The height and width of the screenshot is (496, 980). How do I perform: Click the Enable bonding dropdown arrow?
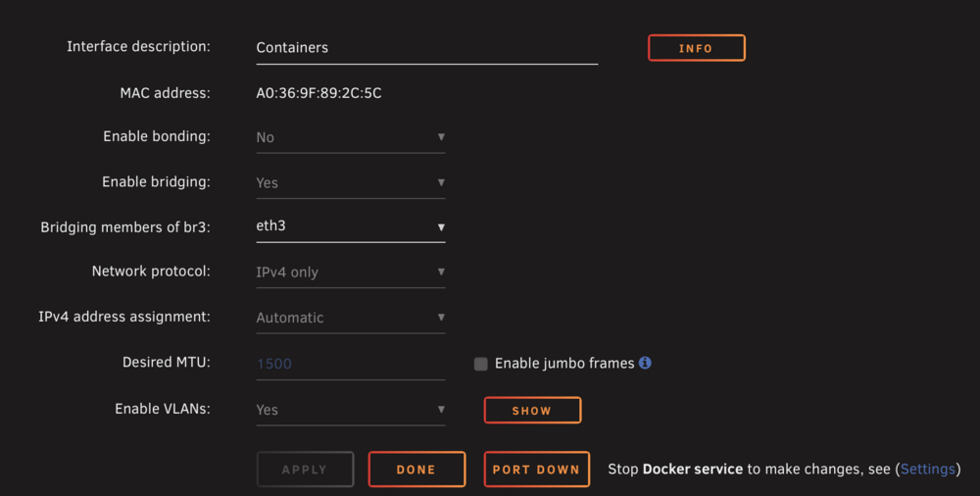coord(441,137)
